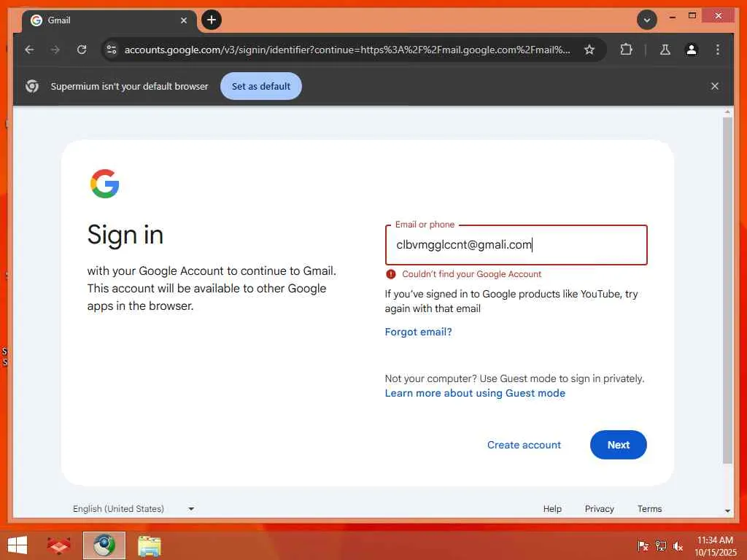747x560 pixels.
Task: Reload the page with refresh icon
Action: point(82,50)
